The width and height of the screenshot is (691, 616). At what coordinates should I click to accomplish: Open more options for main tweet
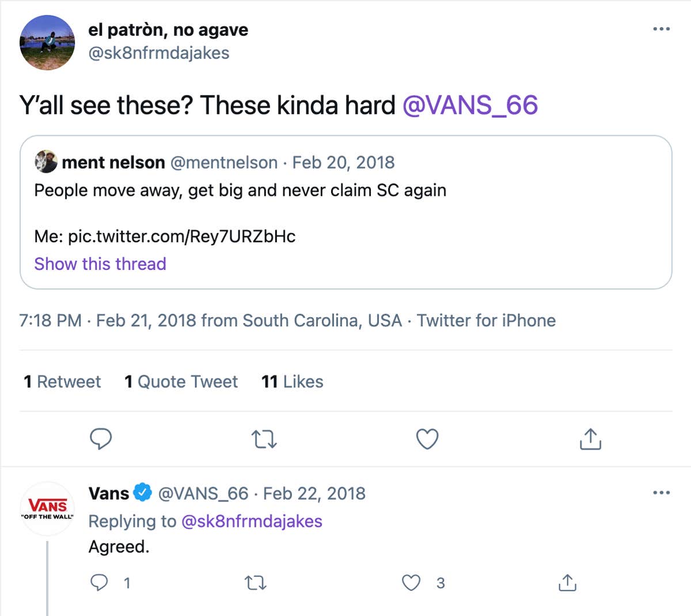661,29
